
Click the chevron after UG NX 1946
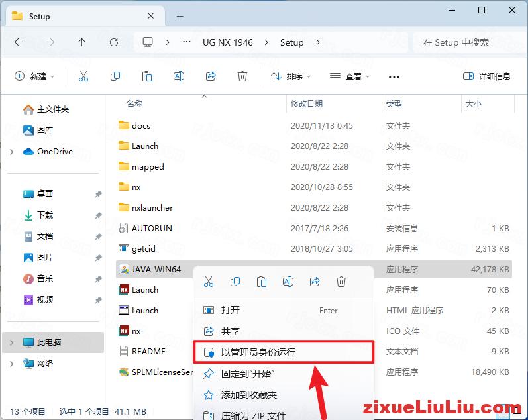[x=266, y=42]
